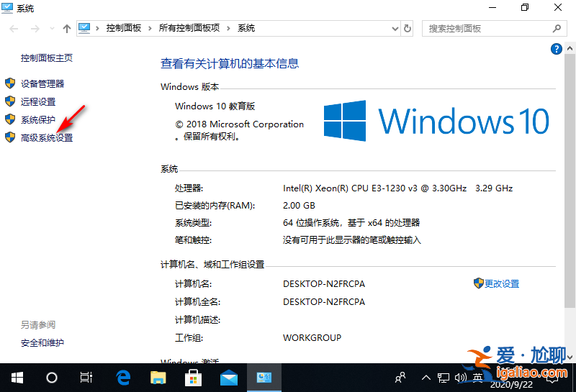Click the Forward navigation arrow
The height and width of the screenshot is (392, 576).
tap(35, 29)
